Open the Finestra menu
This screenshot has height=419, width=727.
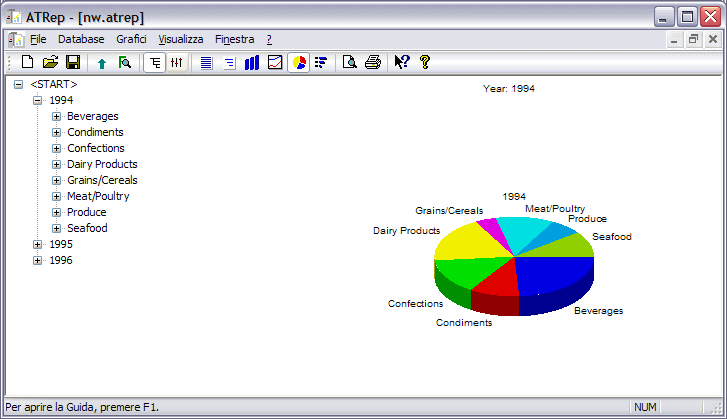pyautogui.click(x=235, y=39)
